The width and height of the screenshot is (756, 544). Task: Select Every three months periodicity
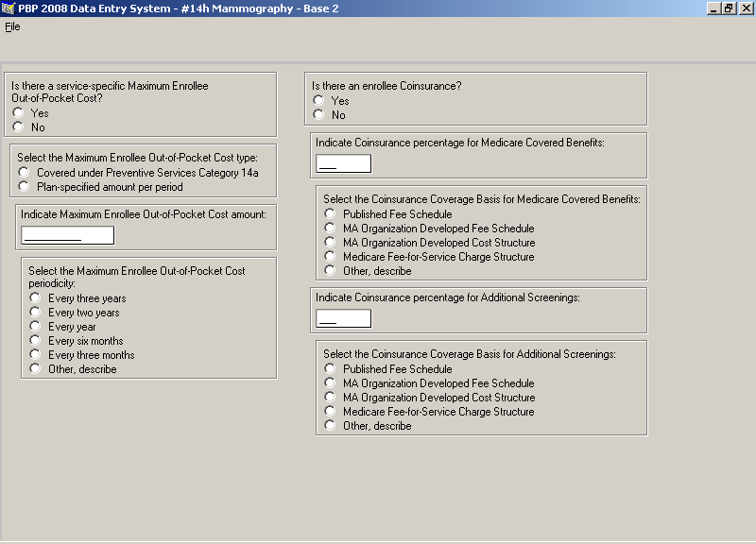(35, 354)
